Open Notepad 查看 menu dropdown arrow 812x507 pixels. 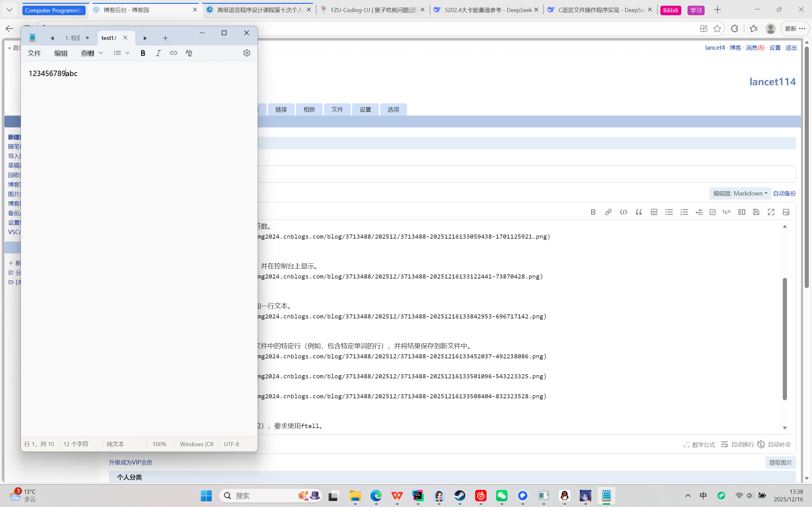pyautogui.click(x=101, y=53)
